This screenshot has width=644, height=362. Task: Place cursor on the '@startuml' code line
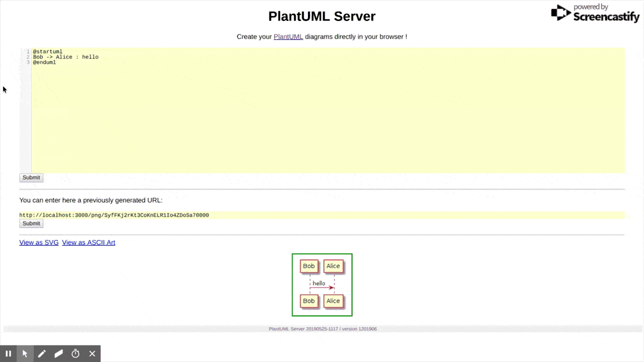(x=48, y=51)
